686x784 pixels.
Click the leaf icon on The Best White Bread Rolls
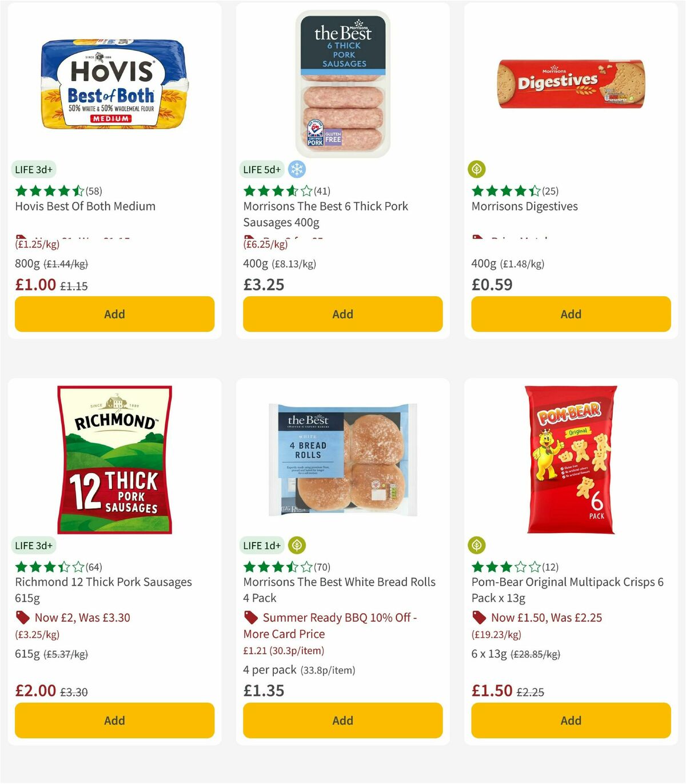(x=297, y=546)
